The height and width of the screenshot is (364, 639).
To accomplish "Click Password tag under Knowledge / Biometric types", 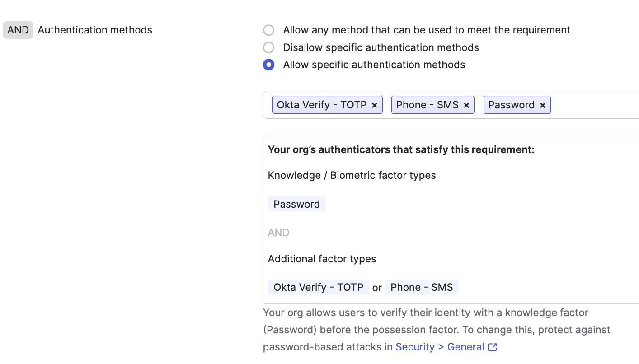I will pyautogui.click(x=296, y=204).
